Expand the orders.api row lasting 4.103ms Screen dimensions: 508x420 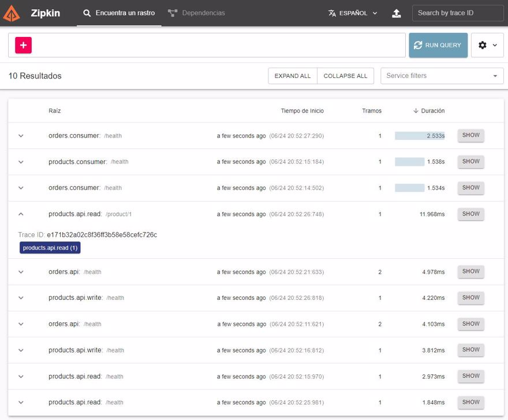coord(21,324)
